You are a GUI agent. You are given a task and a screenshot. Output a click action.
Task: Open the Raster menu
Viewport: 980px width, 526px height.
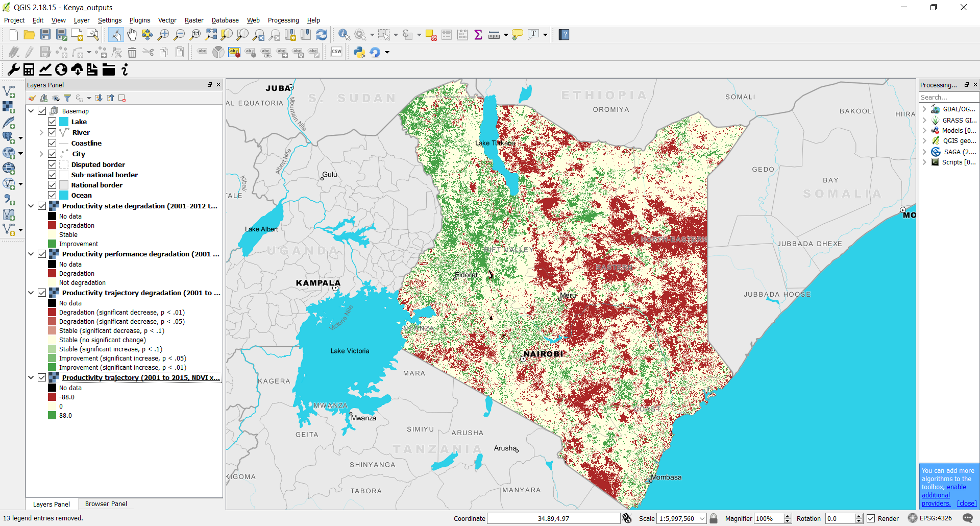(x=194, y=20)
